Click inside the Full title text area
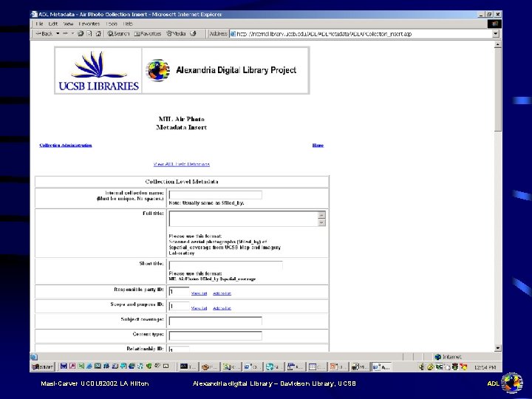532x399 pixels. click(x=244, y=219)
